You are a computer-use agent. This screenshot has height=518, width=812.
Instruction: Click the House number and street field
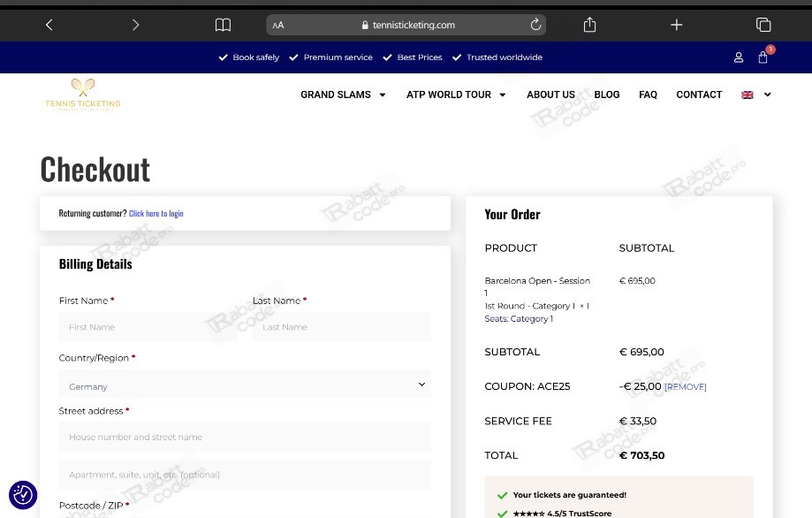pyautogui.click(x=245, y=438)
